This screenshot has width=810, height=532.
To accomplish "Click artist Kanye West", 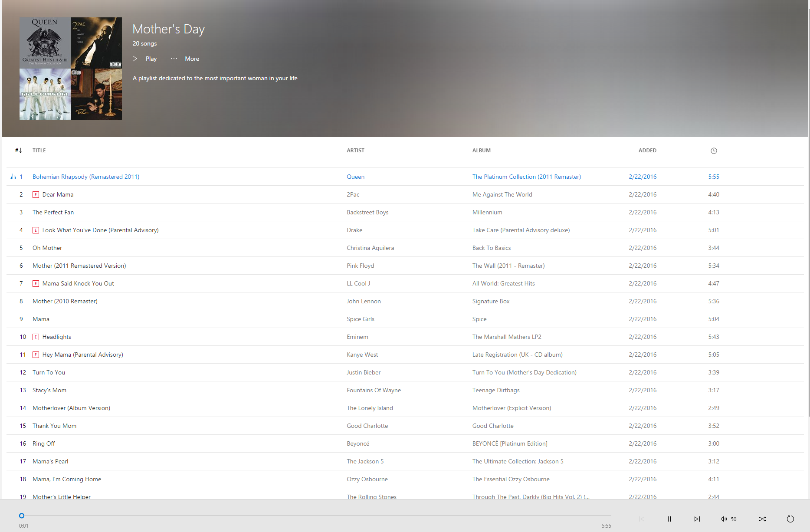I will coord(362,355).
